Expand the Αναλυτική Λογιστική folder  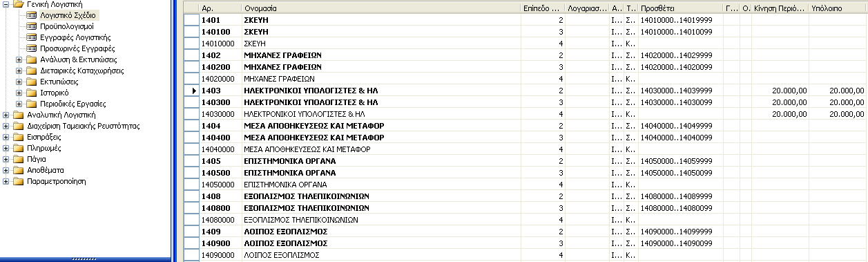pyautogui.click(x=6, y=115)
